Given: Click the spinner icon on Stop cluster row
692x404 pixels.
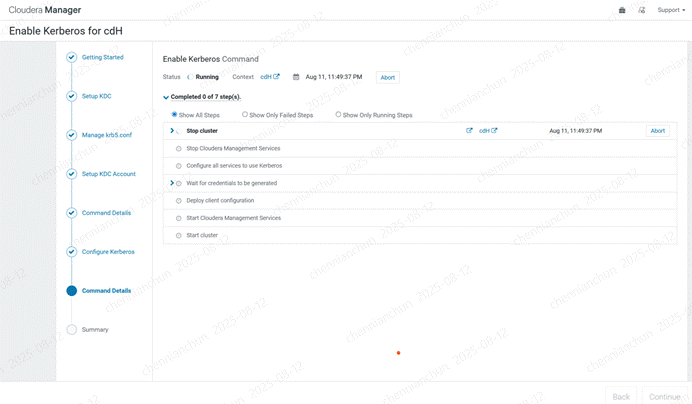Looking at the screenshot, I should click(x=179, y=131).
